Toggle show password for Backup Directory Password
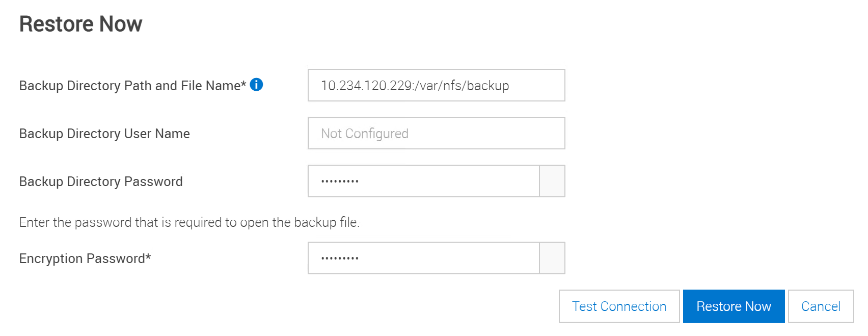868x336 pixels. [552, 181]
